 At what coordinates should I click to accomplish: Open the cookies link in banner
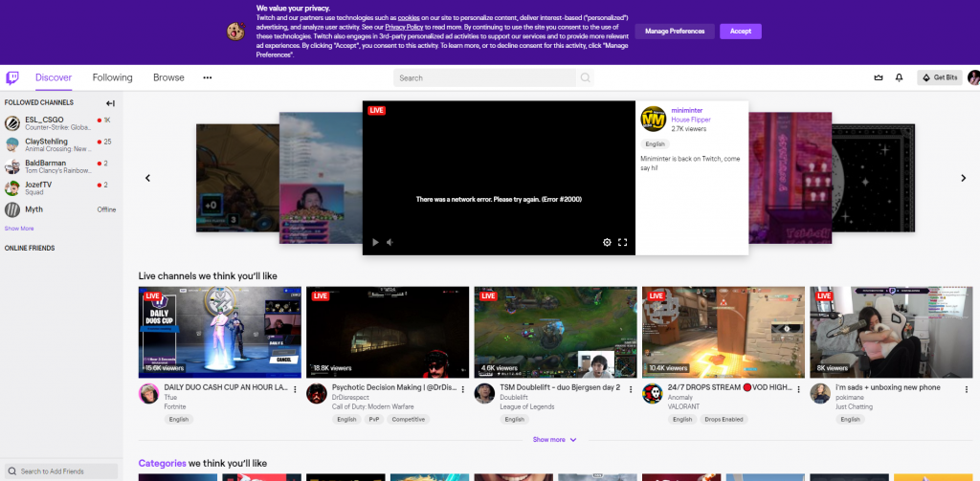[408, 18]
